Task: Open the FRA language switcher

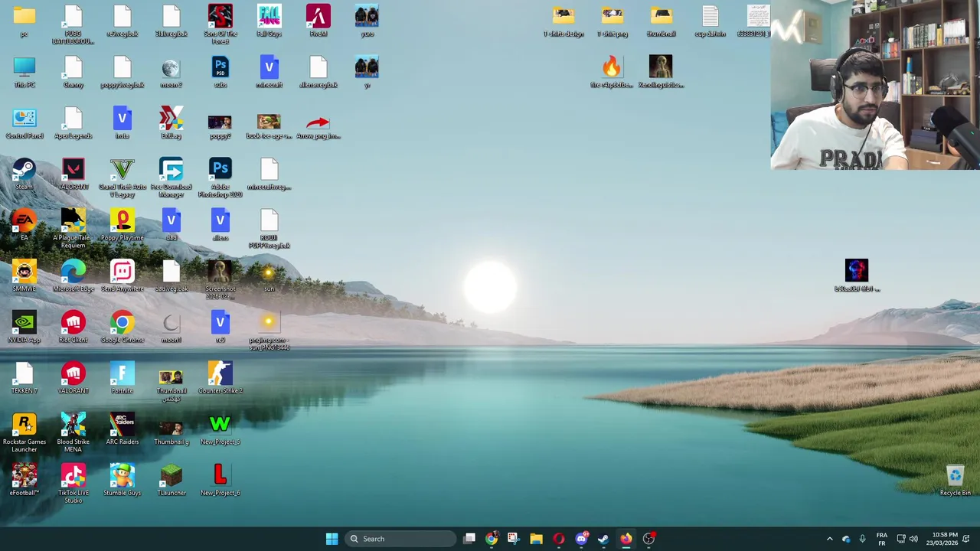Action: pos(881,539)
